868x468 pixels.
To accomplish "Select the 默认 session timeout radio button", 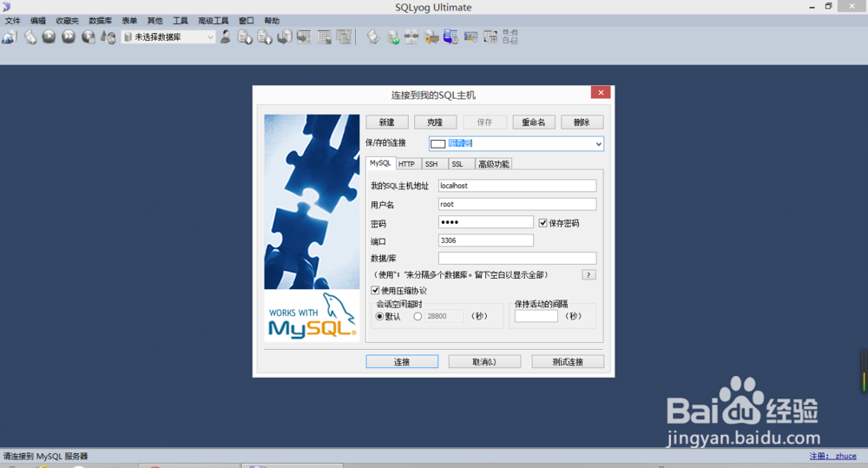I will [379, 316].
